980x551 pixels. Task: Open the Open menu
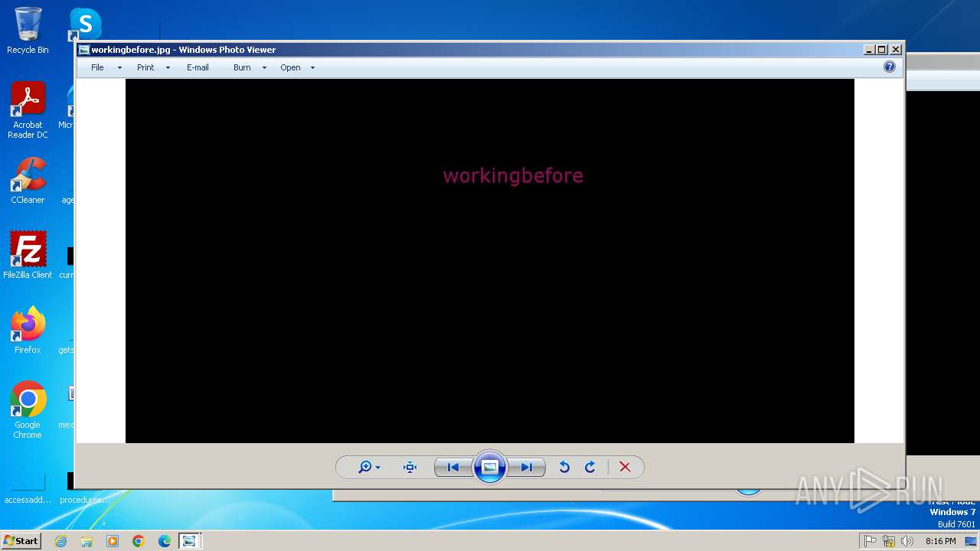(x=290, y=67)
